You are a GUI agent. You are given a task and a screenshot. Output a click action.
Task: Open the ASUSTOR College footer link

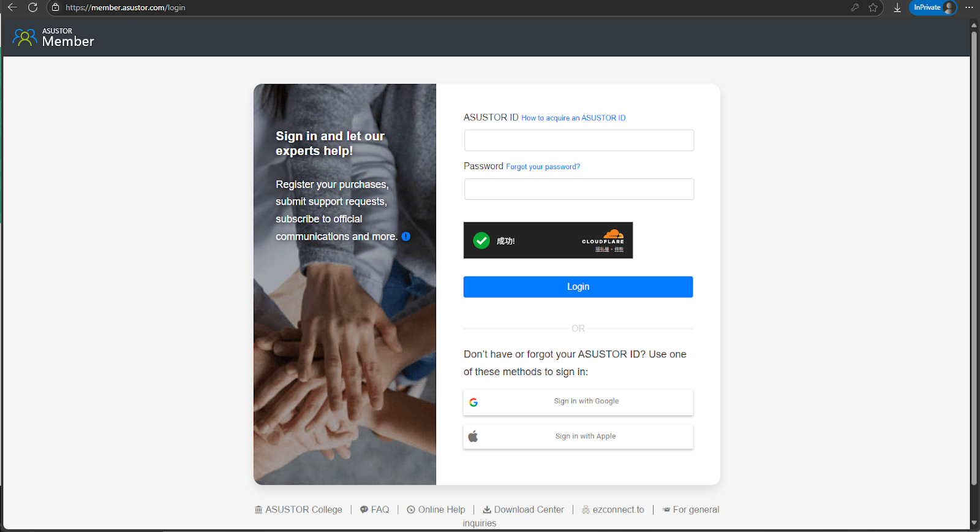[298, 509]
